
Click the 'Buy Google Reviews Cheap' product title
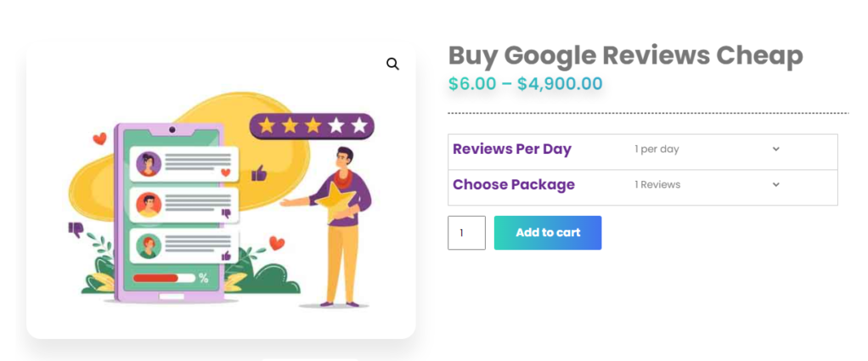coord(625,56)
